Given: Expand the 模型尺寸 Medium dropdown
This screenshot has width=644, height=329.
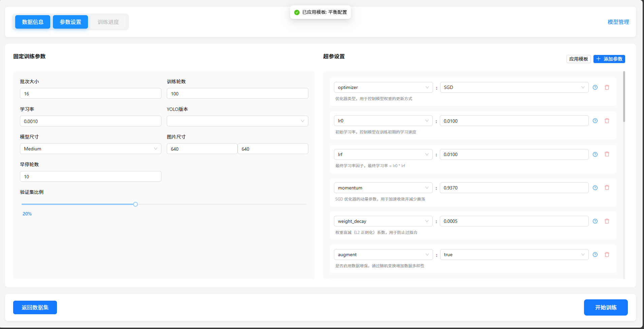Looking at the screenshot, I should 90,149.
